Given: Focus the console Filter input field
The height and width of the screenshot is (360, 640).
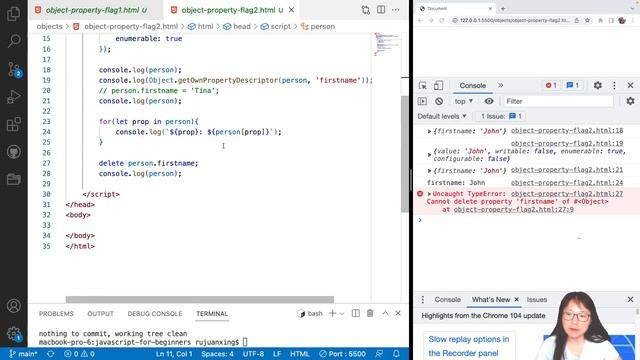Looking at the screenshot, I should (558, 101).
